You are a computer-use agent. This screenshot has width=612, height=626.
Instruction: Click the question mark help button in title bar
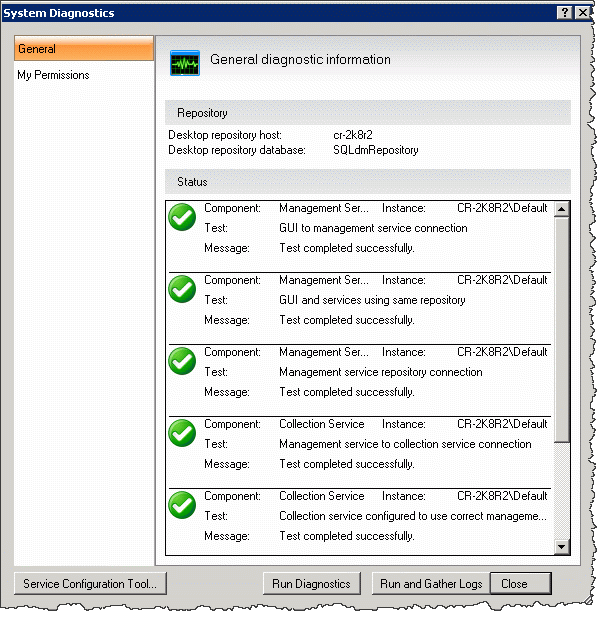tap(564, 13)
